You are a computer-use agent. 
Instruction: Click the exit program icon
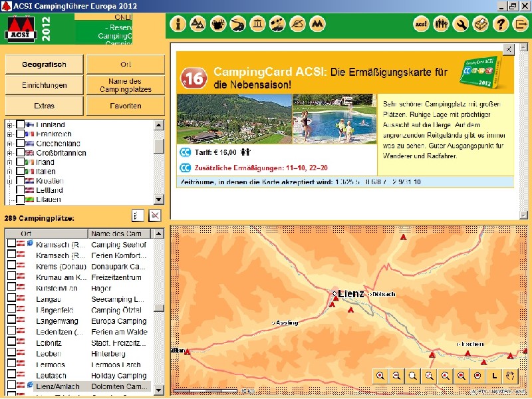coord(521,25)
